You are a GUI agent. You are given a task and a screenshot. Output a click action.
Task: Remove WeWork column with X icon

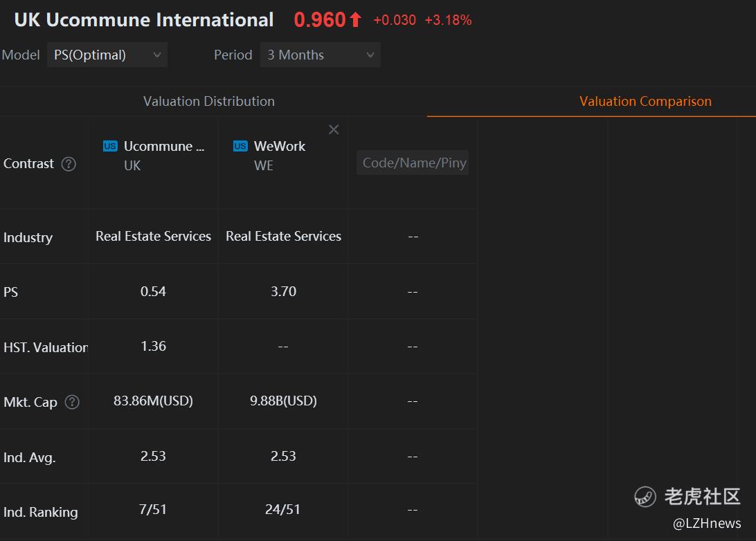click(334, 129)
